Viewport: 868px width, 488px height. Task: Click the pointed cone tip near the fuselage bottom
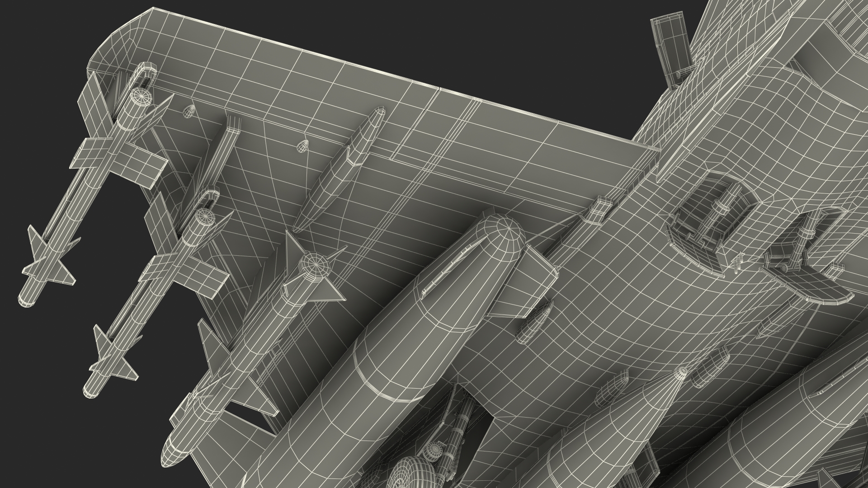pos(680,372)
